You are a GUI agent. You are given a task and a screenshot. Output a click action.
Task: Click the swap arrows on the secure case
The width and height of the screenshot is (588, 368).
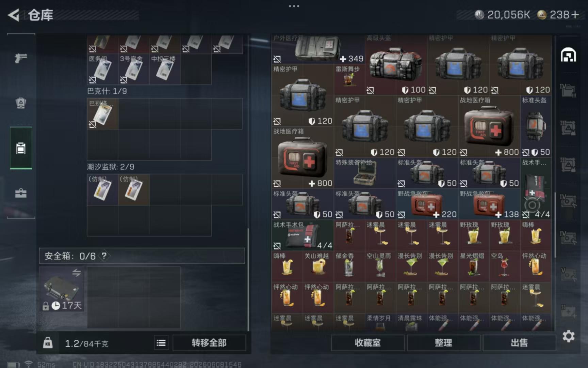pyautogui.click(x=77, y=273)
